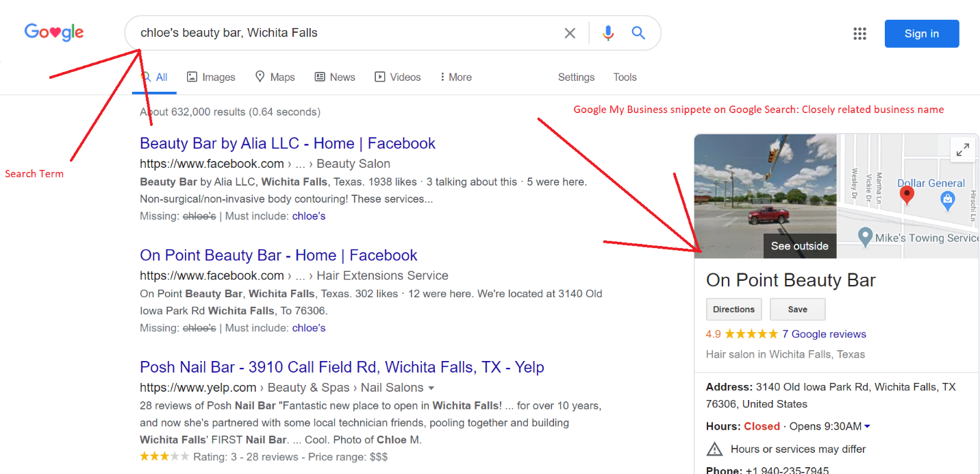Click the Videos tab play icon
This screenshot has height=474, width=980.
pyautogui.click(x=380, y=77)
